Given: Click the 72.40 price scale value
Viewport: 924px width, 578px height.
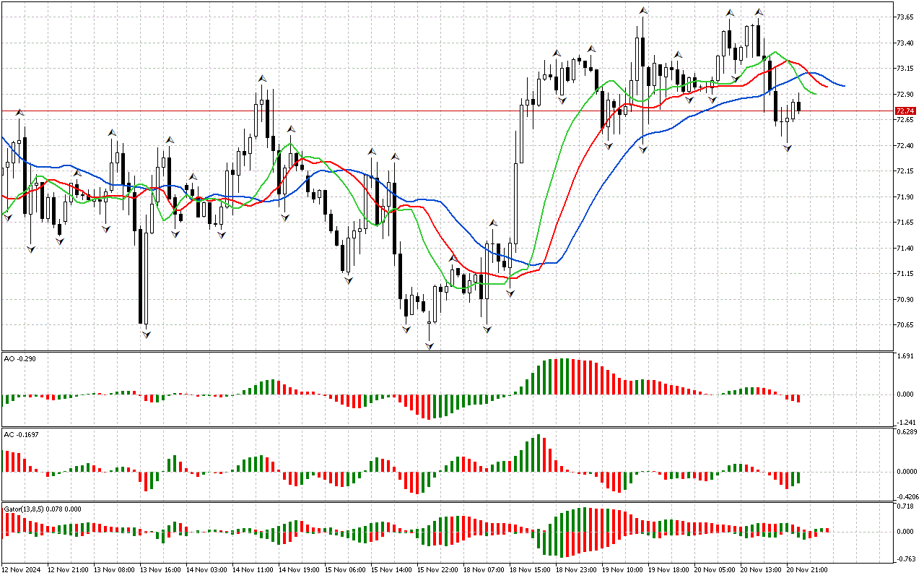Looking at the screenshot, I should click(x=905, y=145).
